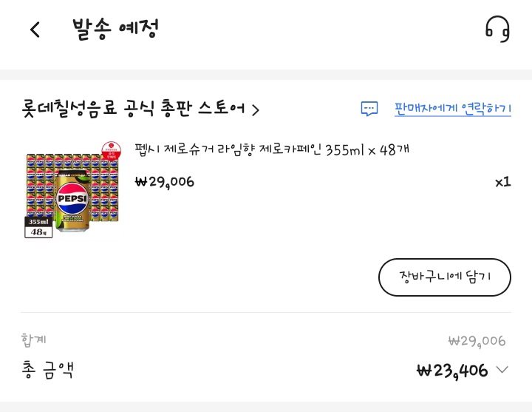
Task: Select the 발송 예정 header title
Action: click(x=115, y=29)
